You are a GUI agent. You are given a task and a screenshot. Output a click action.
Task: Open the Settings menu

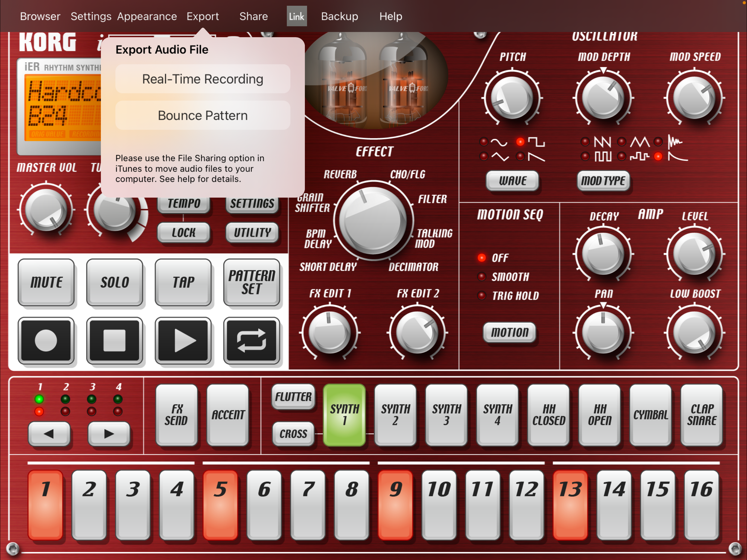point(91,16)
